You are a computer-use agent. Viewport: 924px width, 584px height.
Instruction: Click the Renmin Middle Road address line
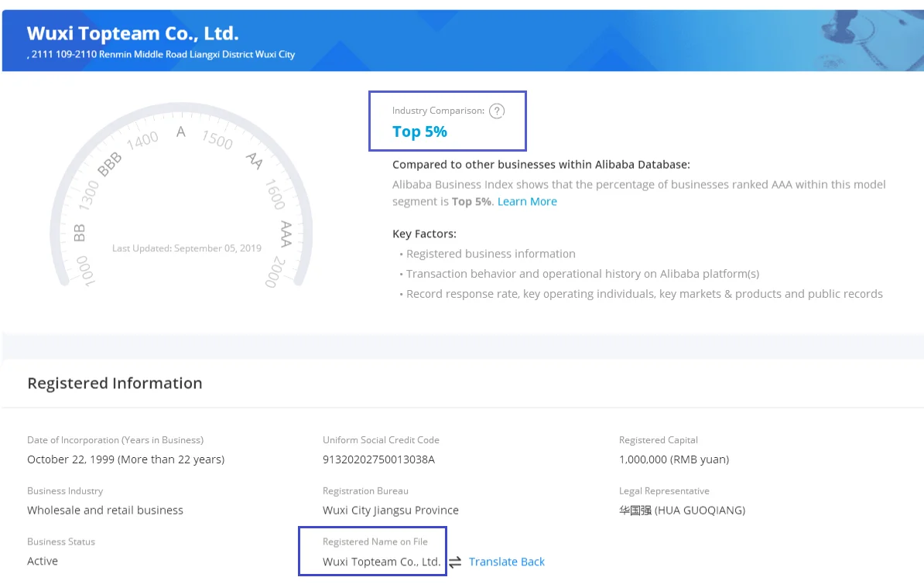coord(161,55)
